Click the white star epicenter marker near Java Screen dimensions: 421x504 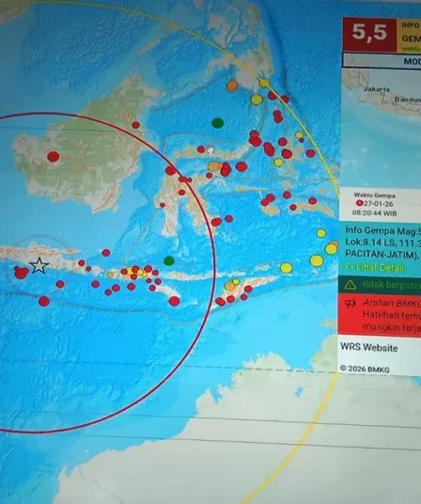tap(39, 265)
